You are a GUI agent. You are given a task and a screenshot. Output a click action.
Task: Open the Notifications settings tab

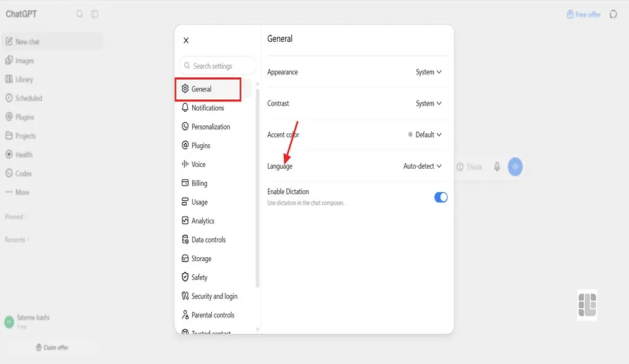click(x=208, y=108)
